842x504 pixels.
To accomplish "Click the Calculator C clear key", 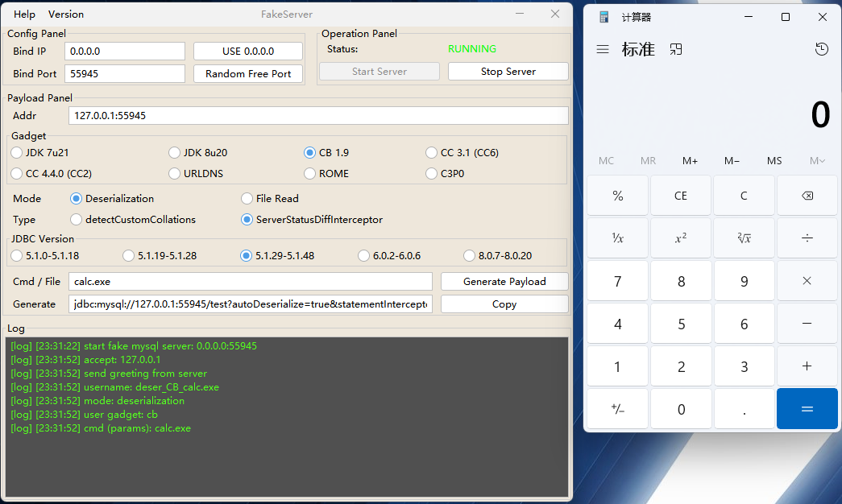I will (x=744, y=196).
